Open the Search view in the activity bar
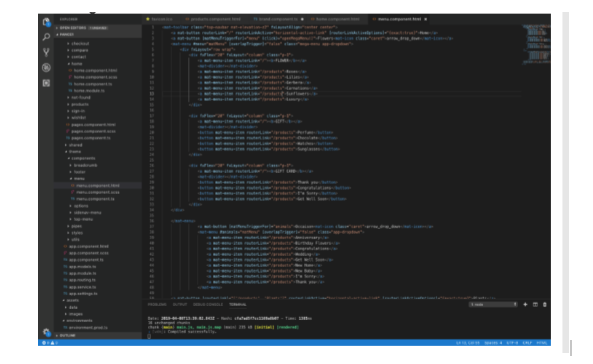This screenshot has width=593, height=364. coord(46,37)
